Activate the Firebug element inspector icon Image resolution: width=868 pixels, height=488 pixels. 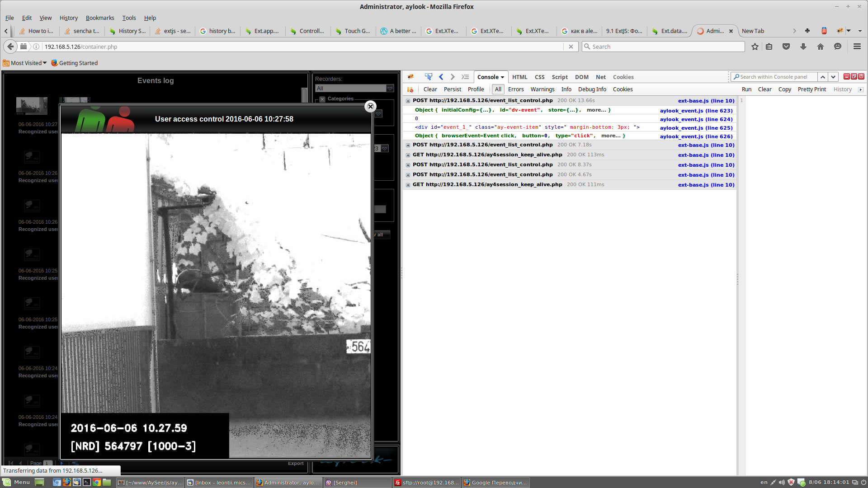pos(429,77)
